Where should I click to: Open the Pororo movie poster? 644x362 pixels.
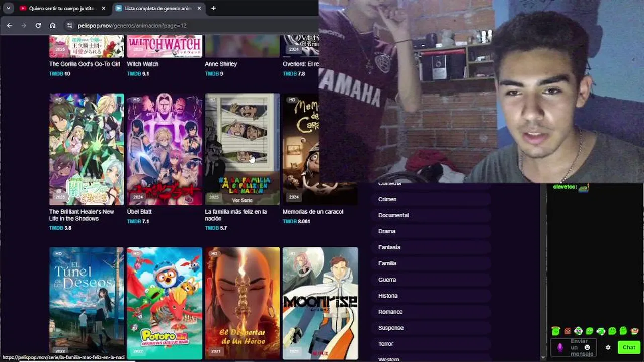point(165,304)
